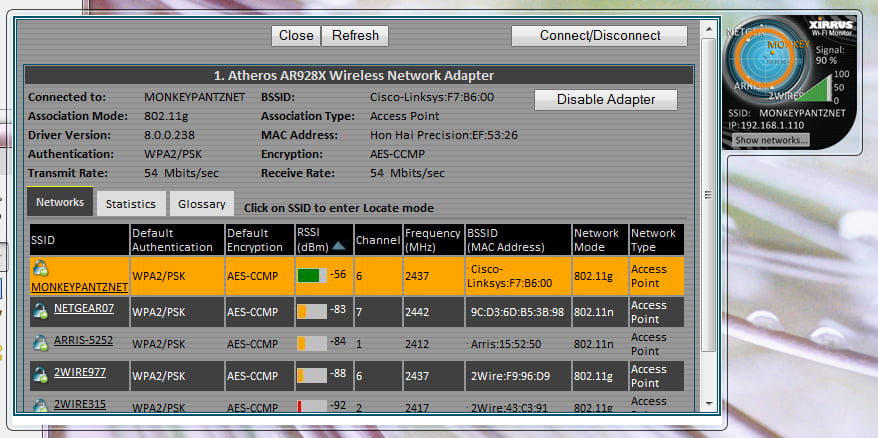Viewport: 878px width, 438px height.
Task: Sort by Network Mode column header
Action: pyautogui.click(x=600, y=240)
